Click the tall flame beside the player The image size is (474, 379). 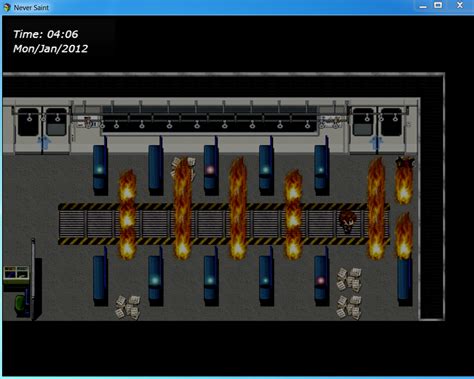[376, 209]
